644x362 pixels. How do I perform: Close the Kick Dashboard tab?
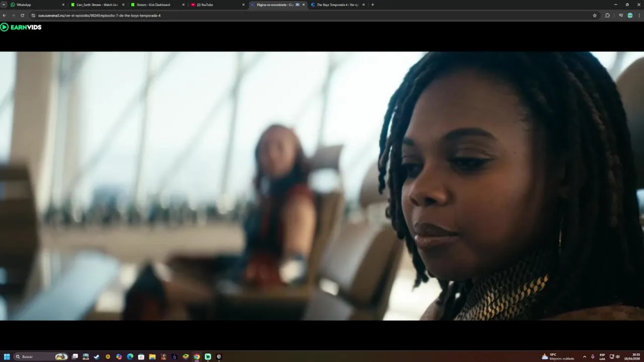tap(183, 5)
